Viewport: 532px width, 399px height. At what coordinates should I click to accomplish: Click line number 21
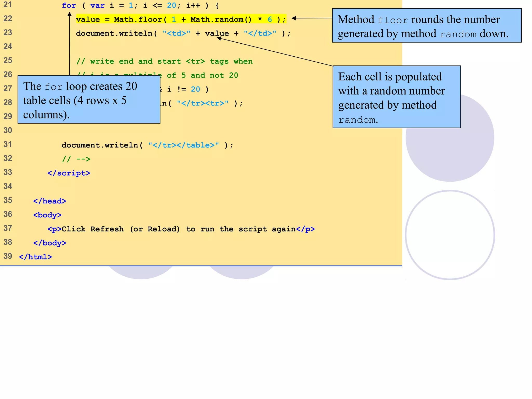tap(8, 5)
